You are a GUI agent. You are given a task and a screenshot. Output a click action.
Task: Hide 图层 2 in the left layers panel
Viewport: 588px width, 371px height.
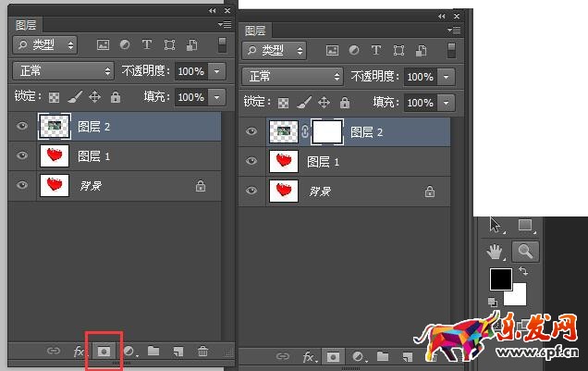coord(22,126)
